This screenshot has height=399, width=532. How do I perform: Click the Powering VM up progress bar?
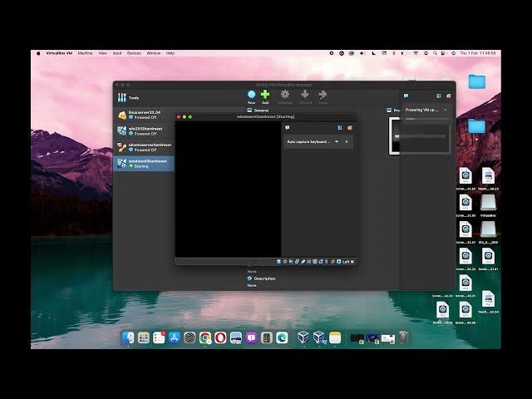click(426, 119)
